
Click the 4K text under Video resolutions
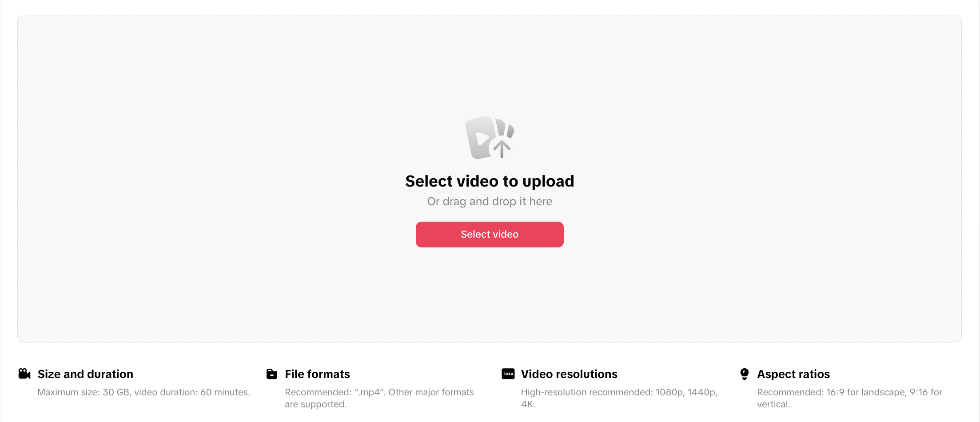tap(528, 404)
